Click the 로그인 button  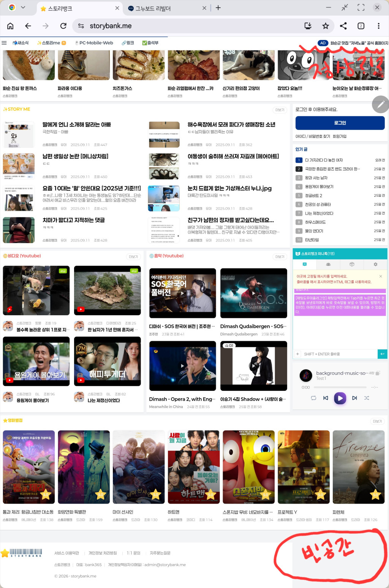(x=340, y=123)
